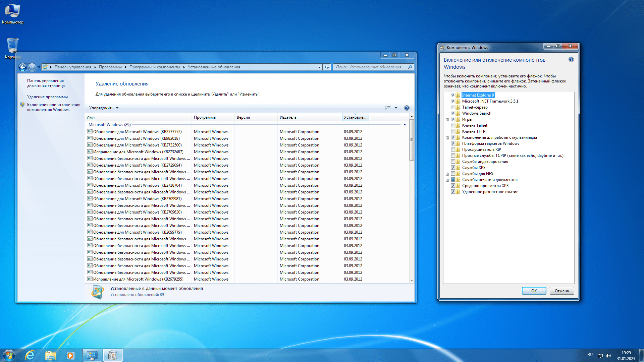Toggle the Службы XPS checkbox
The width and height of the screenshot is (644, 362).
click(x=453, y=168)
